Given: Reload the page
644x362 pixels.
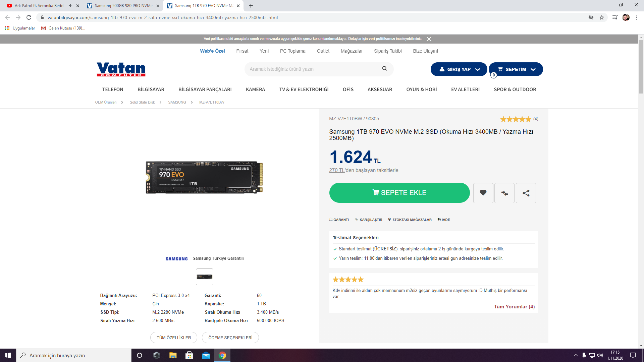Looking at the screenshot, I should (x=29, y=17).
